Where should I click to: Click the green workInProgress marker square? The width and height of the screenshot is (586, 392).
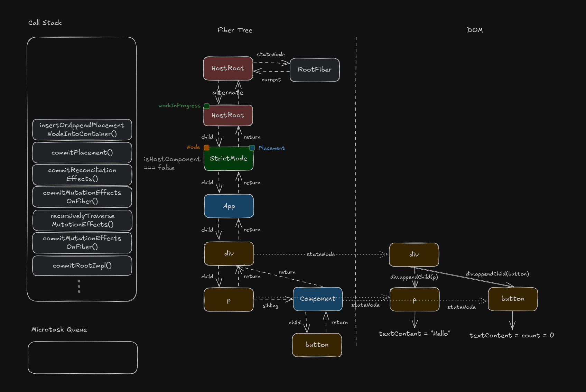point(206,106)
